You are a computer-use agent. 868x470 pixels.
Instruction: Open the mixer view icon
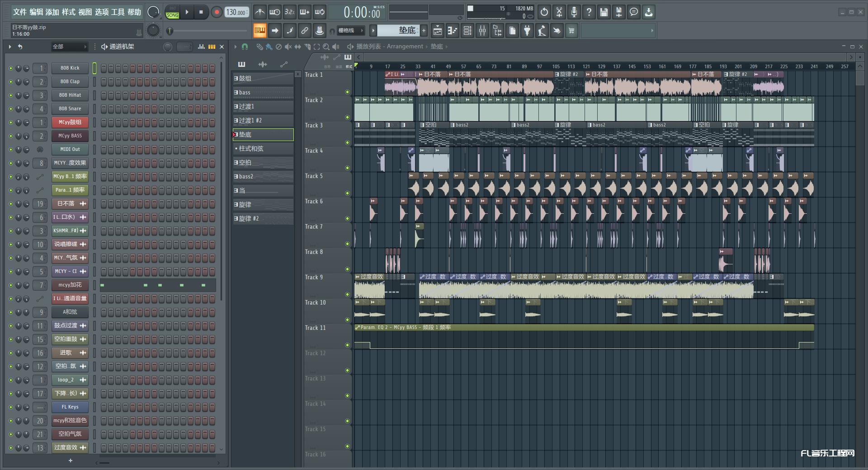pos(482,31)
